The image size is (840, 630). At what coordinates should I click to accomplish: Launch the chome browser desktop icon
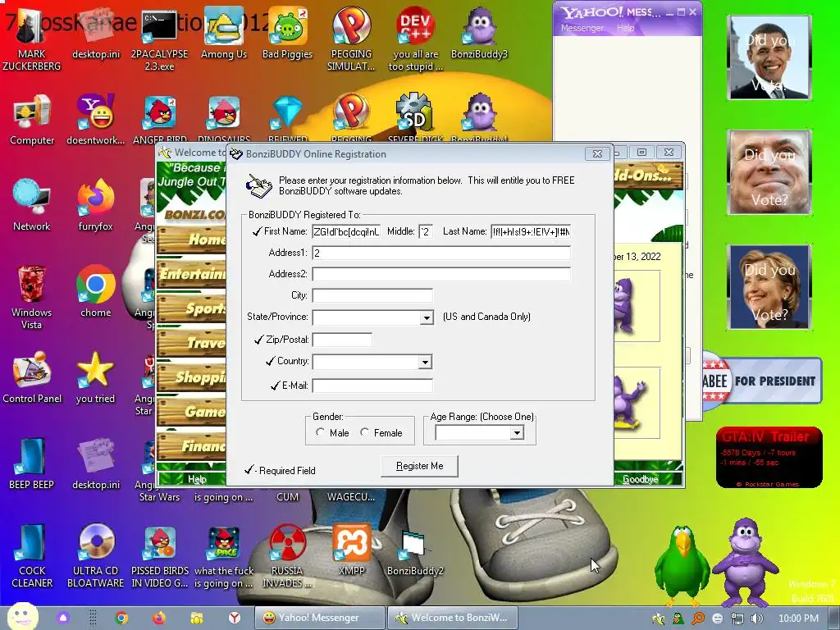click(96, 292)
